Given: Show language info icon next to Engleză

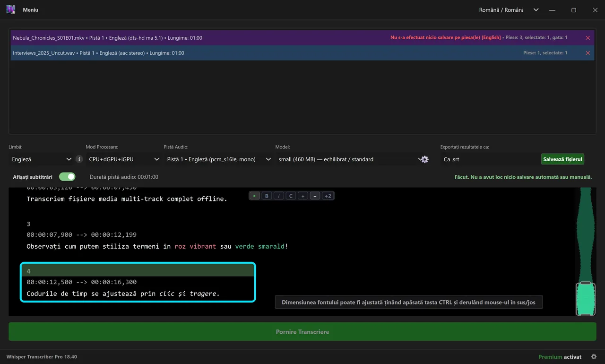Looking at the screenshot, I should (x=79, y=159).
